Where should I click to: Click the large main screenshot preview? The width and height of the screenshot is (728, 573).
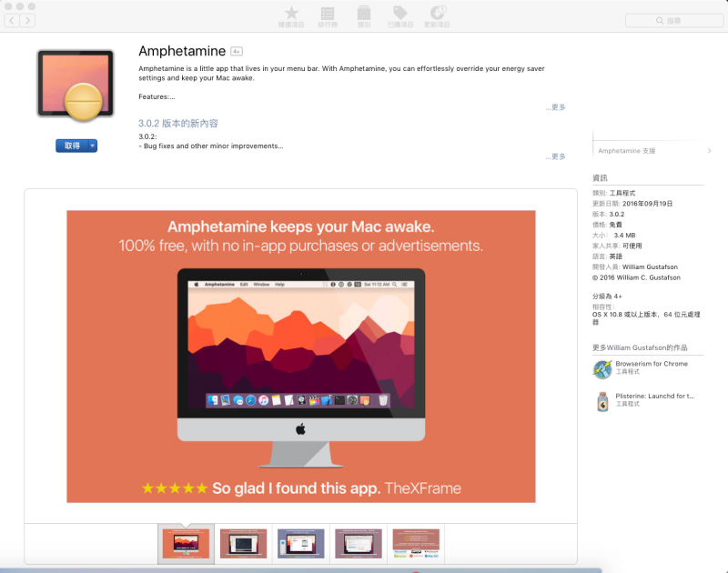301,357
